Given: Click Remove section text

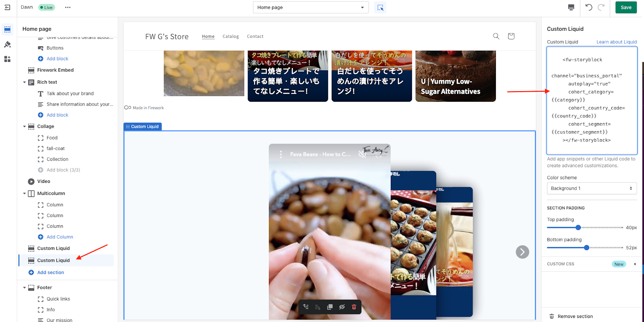Looking at the screenshot, I should [575, 316].
